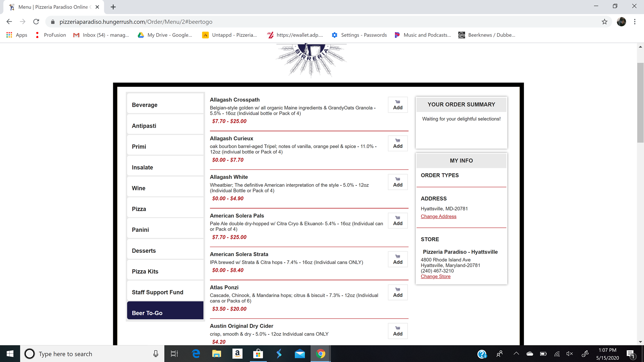644x362 pixels.
Task: Add Allagash Crosspath to cart
Action: pos(397,105)
